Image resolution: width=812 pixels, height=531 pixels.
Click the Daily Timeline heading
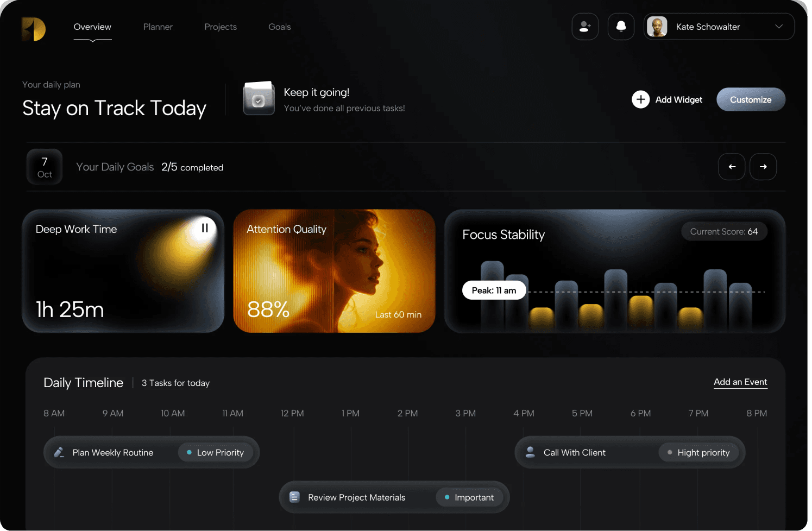(x=84, y=383)
